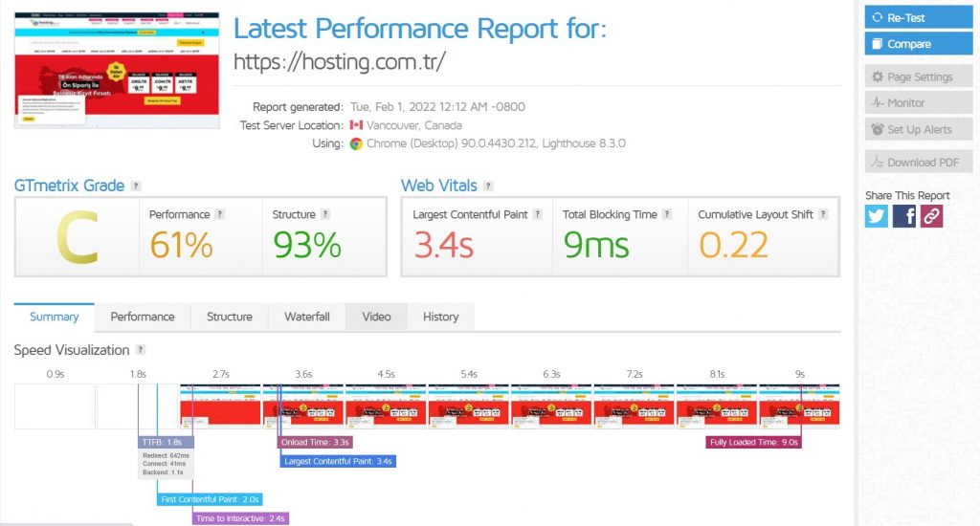Click the C grade letter
Viewport: 980px width, 526px height.
click(77, 237)
